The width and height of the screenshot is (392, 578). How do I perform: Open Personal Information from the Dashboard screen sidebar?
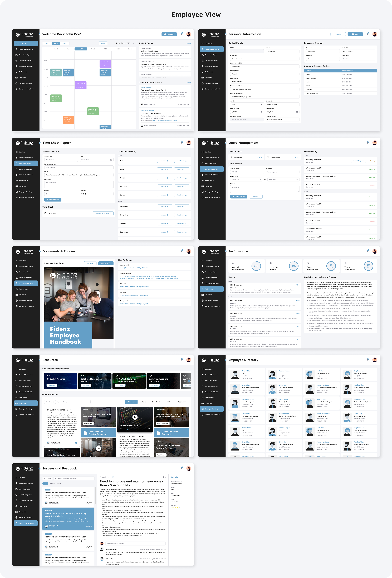click(x=26, y=49)
